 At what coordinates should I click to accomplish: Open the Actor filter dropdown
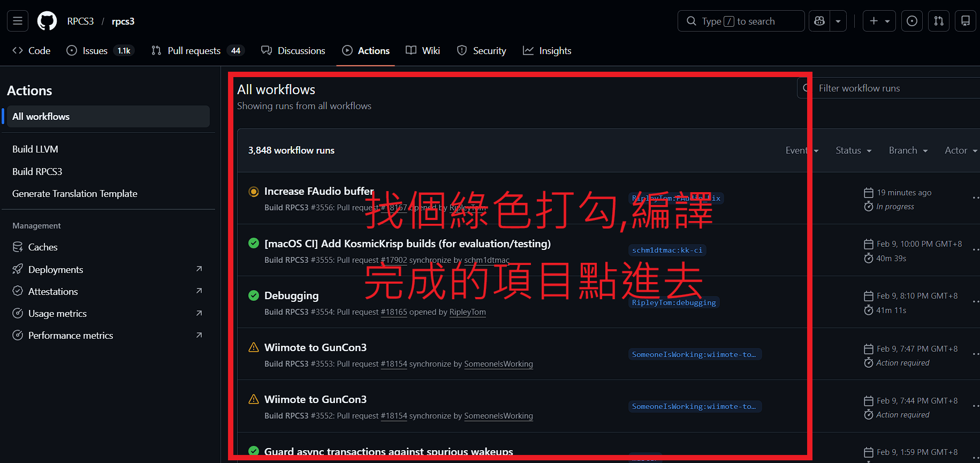960,150
